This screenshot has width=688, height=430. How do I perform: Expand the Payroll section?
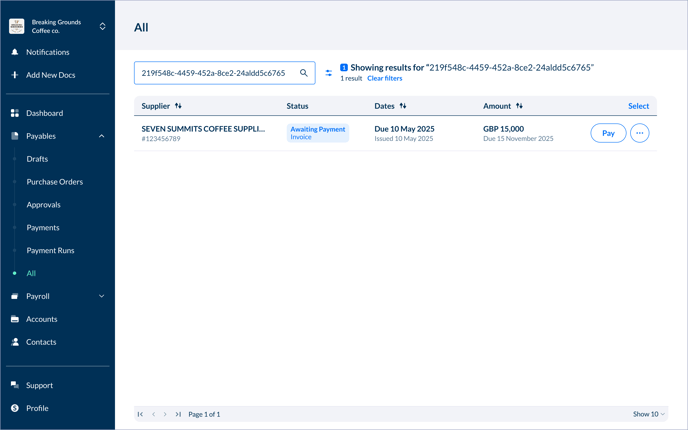coord(101,296)
